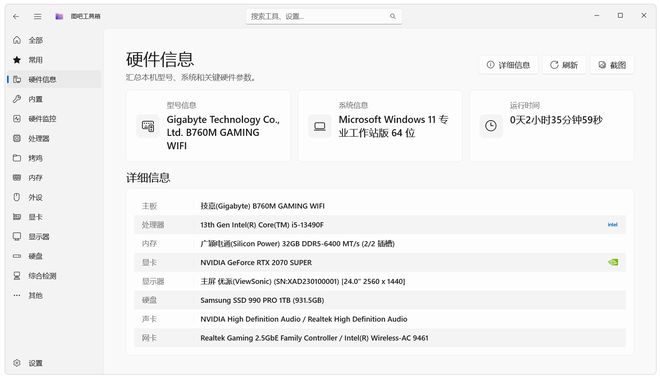Click 技嘉(Gigabyte) B760M GAMING WIFI motherboard row

(x=380, y=206)
